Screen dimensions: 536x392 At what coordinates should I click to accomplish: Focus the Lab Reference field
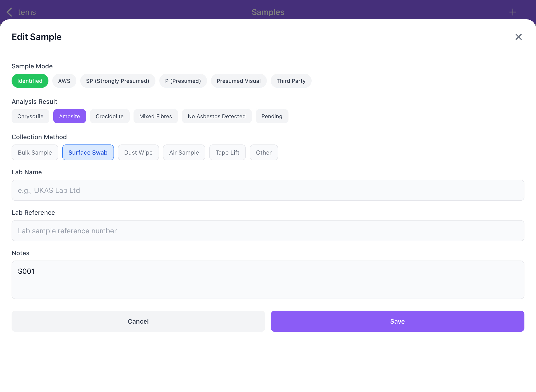(268, 231)
